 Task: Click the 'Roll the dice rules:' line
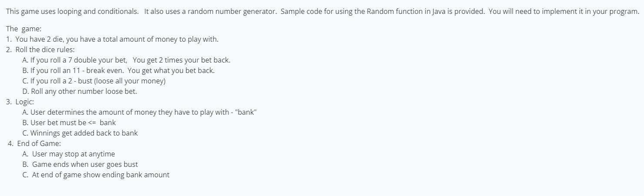pyautogui.click(x=37, y=50)
